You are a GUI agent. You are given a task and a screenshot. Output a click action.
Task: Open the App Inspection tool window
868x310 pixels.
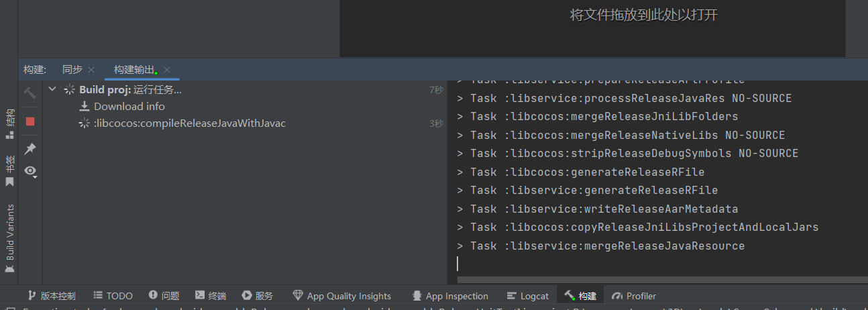click(450, 296)
